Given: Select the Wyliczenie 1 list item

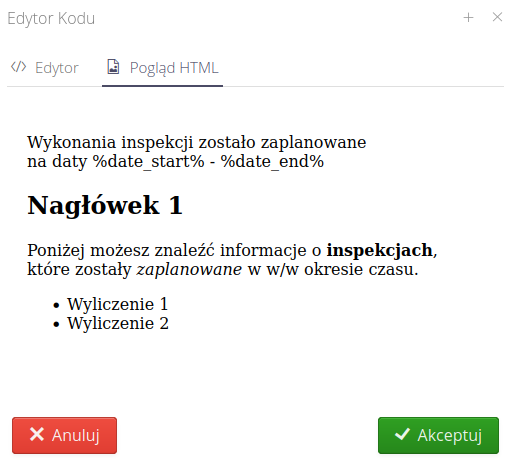Looking at the screenshot, I should click(x=117, y=304).
